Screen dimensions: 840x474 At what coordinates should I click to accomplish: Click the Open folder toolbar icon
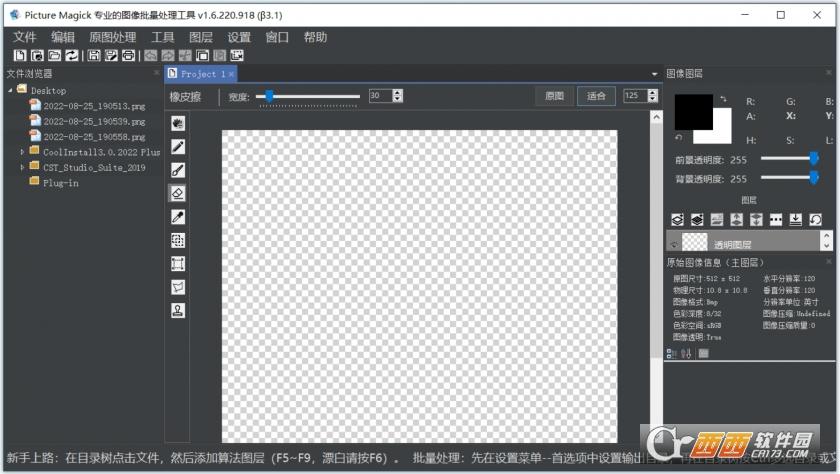pos(55,55)
